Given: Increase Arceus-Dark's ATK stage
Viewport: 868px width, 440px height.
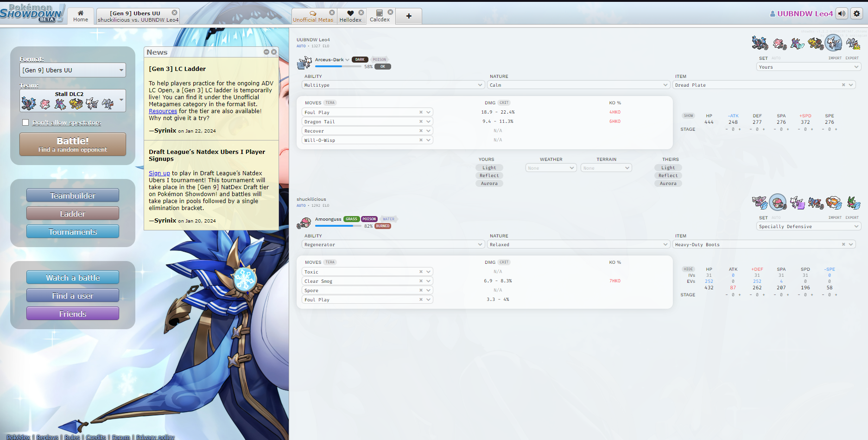Looking at the screenshot, I should tap(740, 129).
